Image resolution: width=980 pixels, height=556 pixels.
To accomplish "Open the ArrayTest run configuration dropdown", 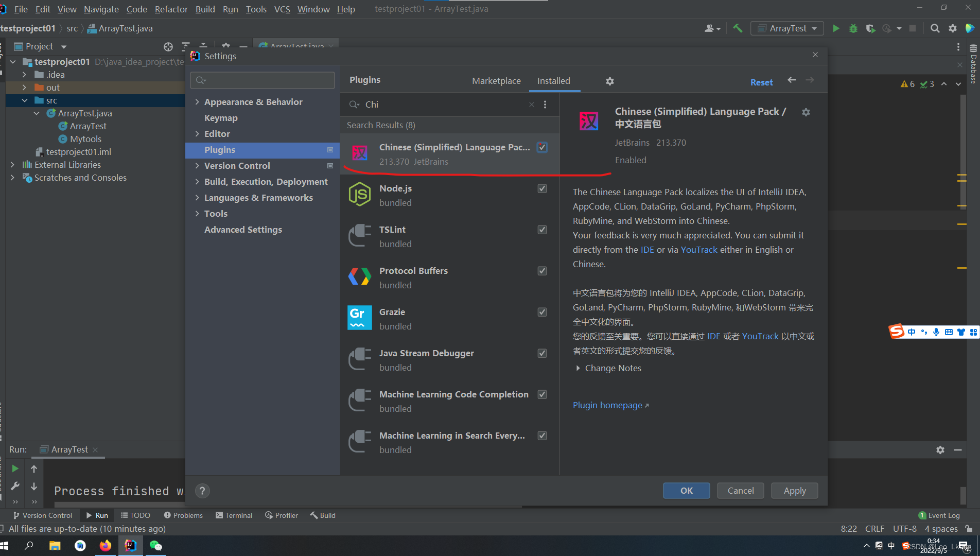I will click(787, 28).
